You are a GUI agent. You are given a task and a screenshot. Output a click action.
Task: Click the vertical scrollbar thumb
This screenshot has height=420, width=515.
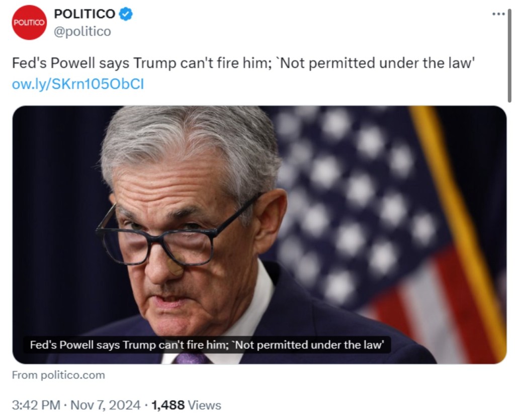tap(509, 55)
